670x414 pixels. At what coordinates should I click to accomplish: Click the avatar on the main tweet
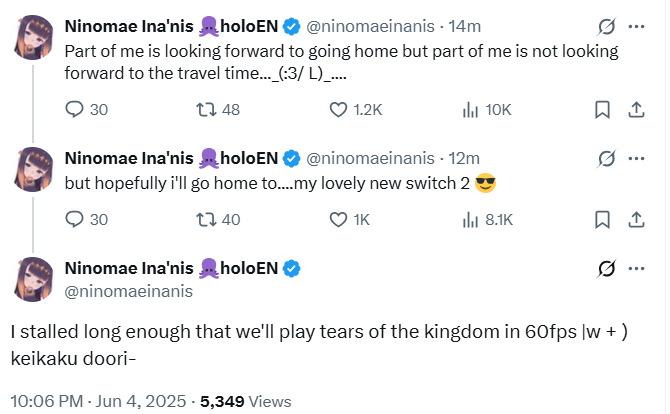pos(33,279)
